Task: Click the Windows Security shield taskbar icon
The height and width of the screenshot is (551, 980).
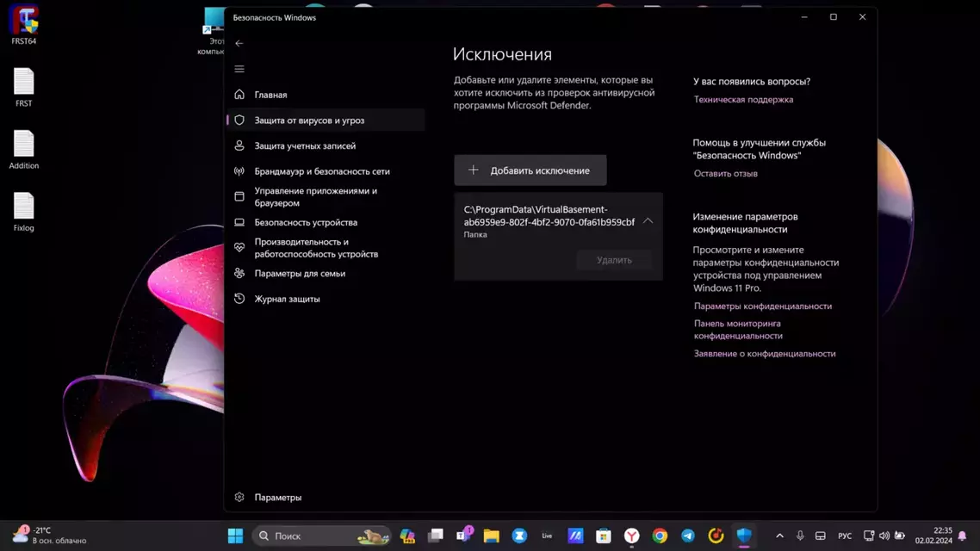Action: pos(744,536)
